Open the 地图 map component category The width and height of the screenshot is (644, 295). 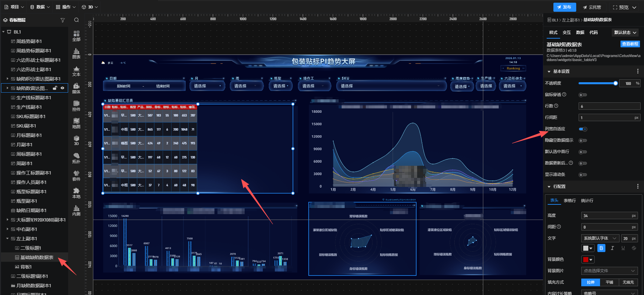(76, 123)
